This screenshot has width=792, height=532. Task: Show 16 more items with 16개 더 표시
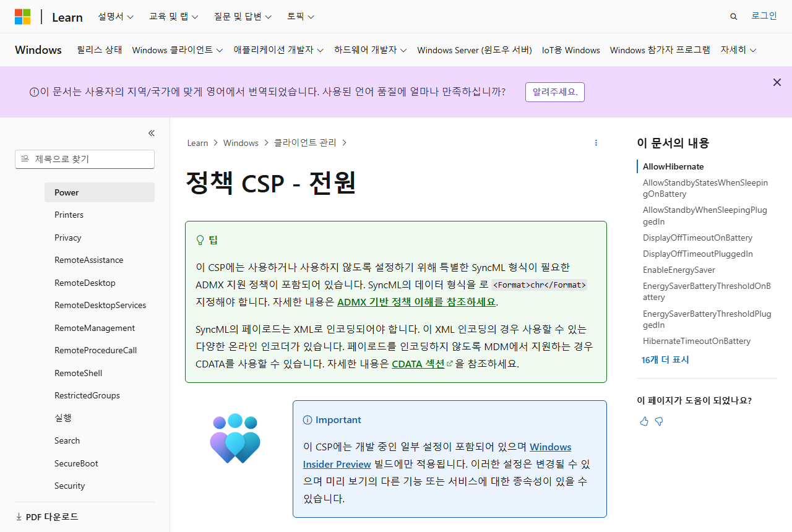pyautogui.click(x=665, y=359)
